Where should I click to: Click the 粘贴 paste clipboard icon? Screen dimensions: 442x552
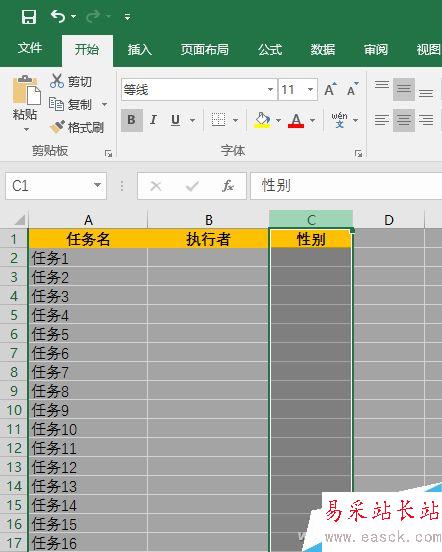pos(26,90)
